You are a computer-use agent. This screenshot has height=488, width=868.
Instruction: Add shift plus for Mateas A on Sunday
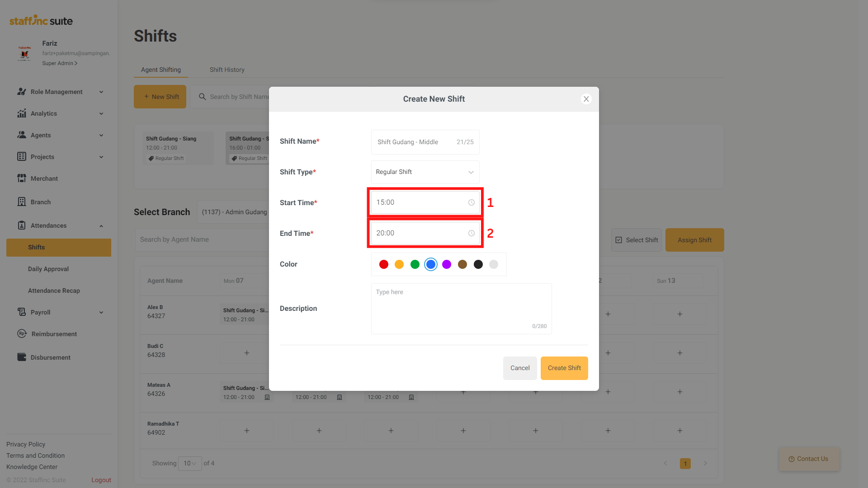pos(680,392)
